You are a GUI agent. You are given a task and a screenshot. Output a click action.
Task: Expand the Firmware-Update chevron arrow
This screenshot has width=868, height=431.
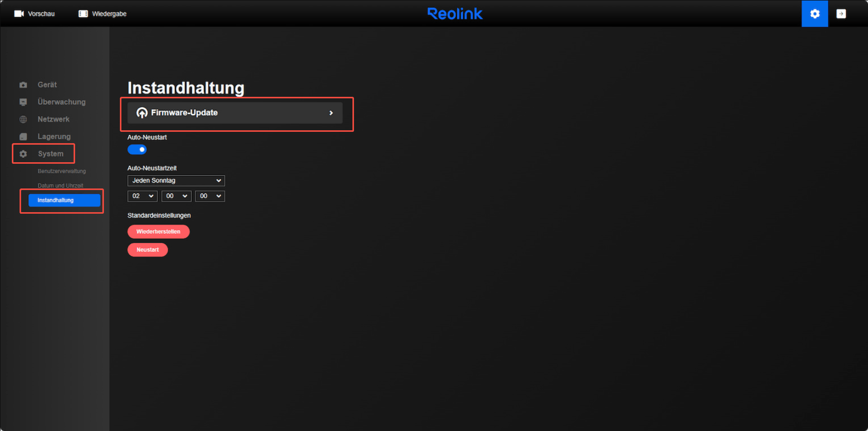[x=331, y=113]
